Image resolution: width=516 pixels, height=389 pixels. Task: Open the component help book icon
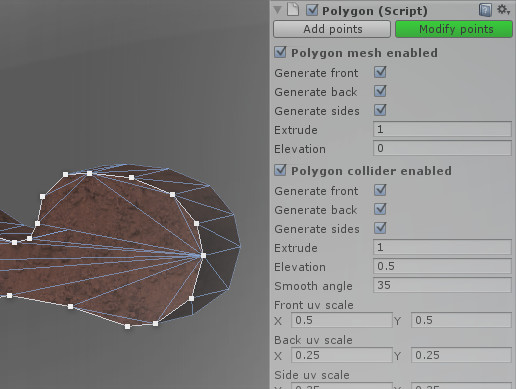485,10
